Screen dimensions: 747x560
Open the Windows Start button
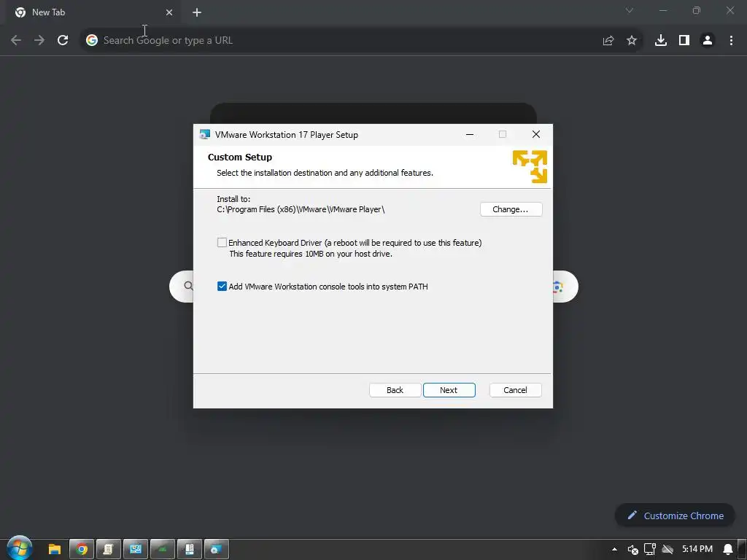point(20,548)
